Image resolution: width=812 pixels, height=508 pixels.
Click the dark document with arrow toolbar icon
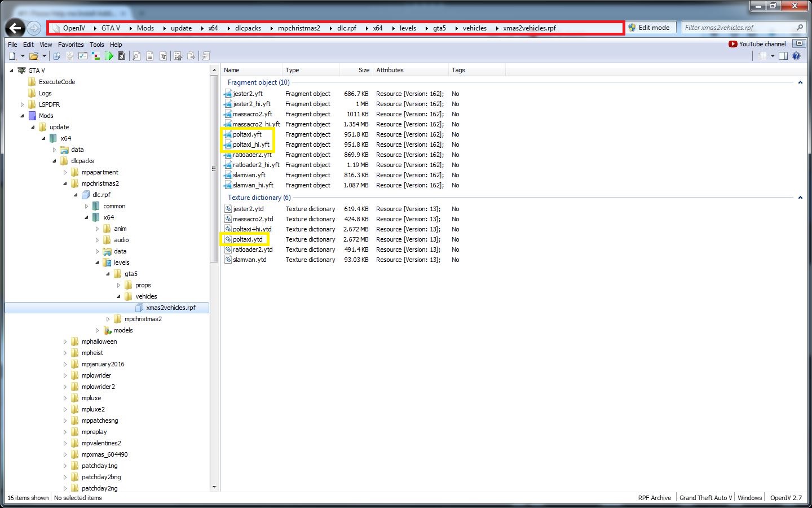click(x=121, y=56)
